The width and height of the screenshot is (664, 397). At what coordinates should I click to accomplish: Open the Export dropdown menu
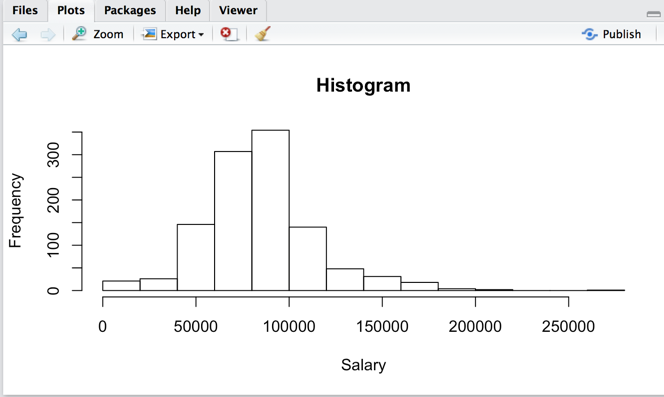point(173,34)
